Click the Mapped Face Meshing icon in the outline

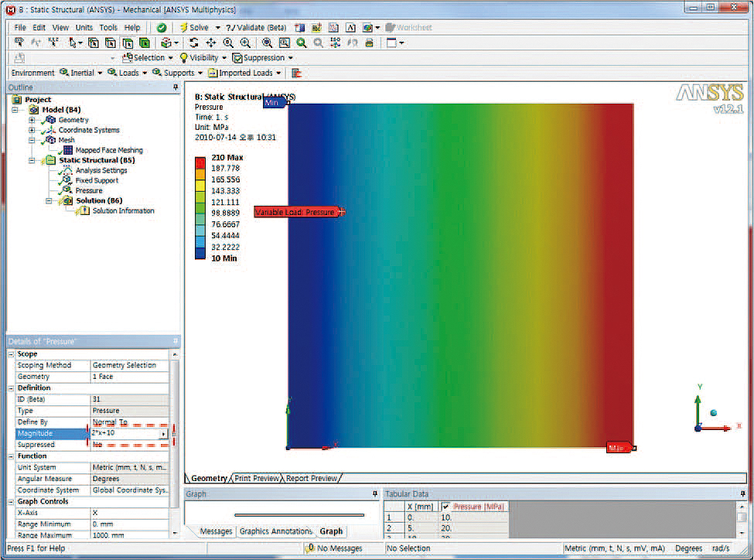[x=68, y=150]
